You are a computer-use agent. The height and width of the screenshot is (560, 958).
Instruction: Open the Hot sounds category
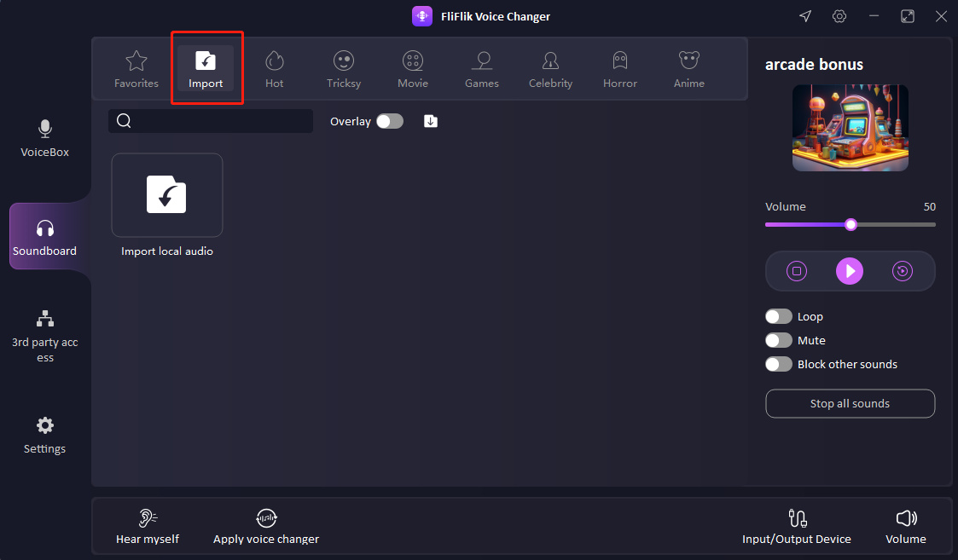[x=275, y=69]
